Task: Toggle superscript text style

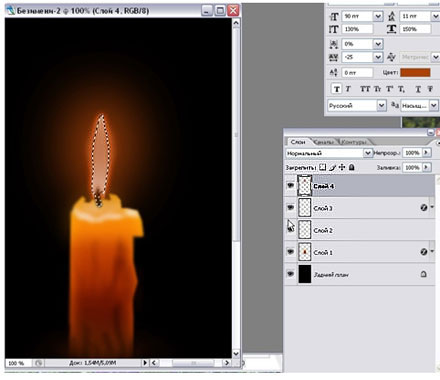Action: [x=389, y=89]
